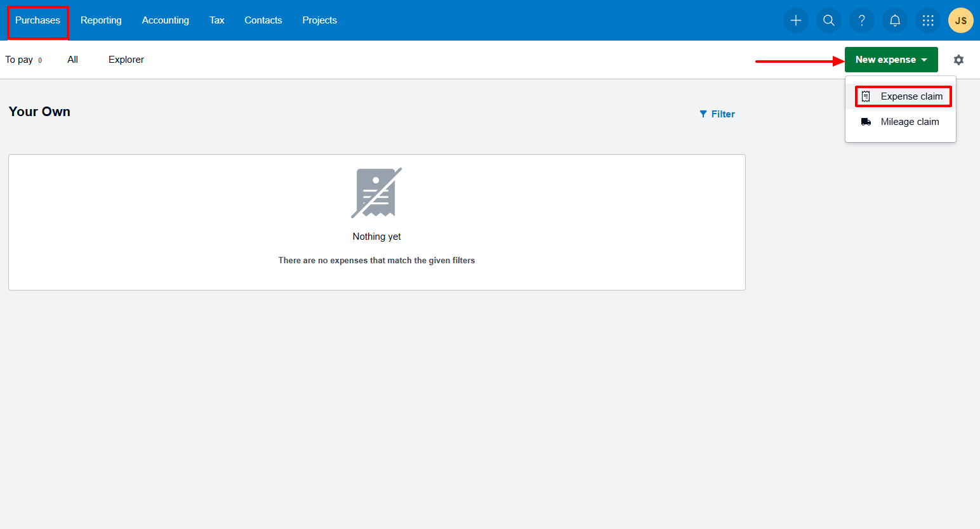980x529 pixels.
Task: Choose Mileage claim from the menu
Action: pos(910,121)
